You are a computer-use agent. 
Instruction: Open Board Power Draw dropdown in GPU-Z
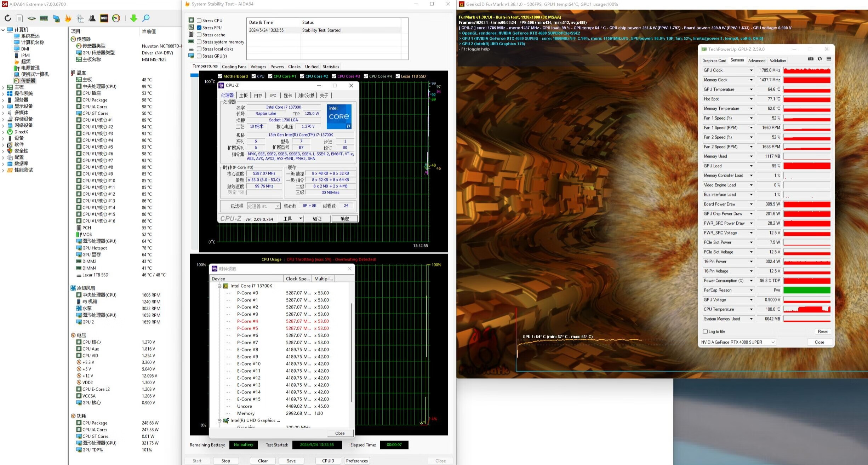pos(751,204)
